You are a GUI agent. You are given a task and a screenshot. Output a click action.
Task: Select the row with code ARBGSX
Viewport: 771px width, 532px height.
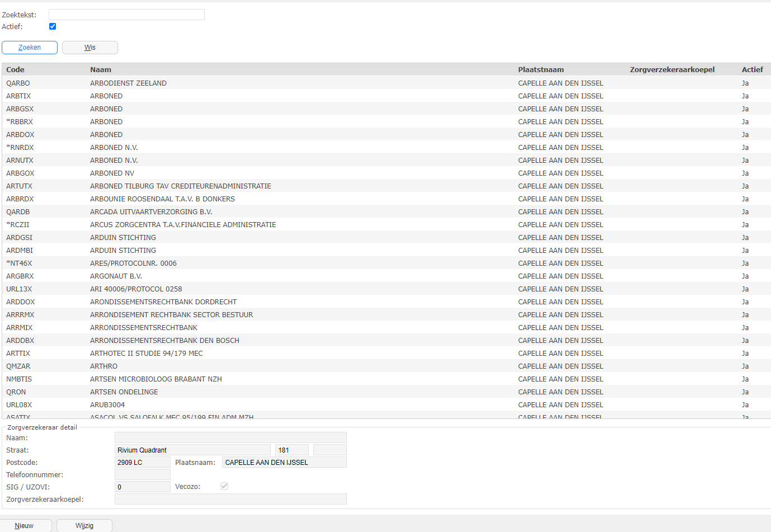pos(386,109)
